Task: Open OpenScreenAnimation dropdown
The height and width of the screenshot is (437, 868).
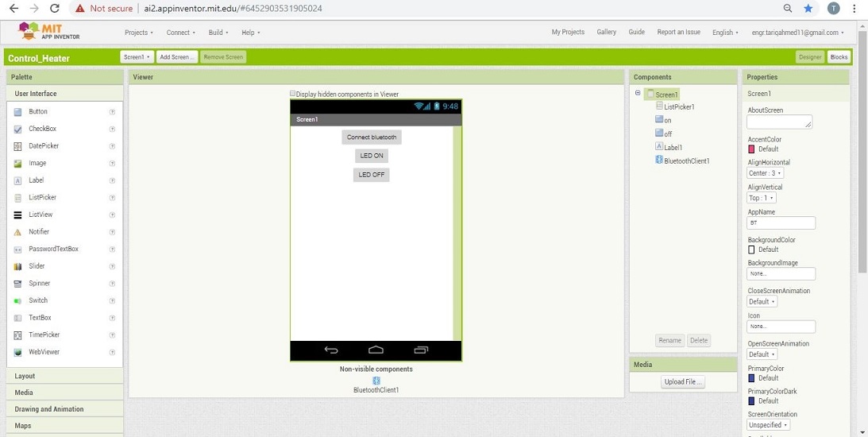Action: click(762, 354)
